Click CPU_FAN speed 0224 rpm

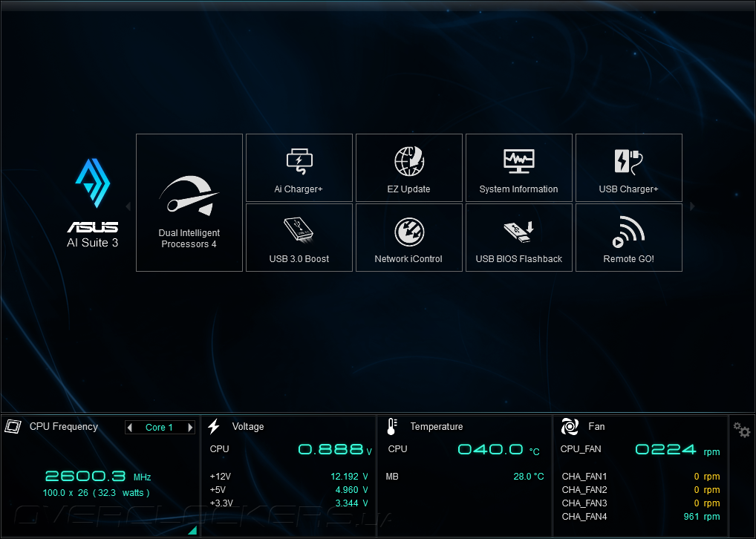(x=677, y=450)
